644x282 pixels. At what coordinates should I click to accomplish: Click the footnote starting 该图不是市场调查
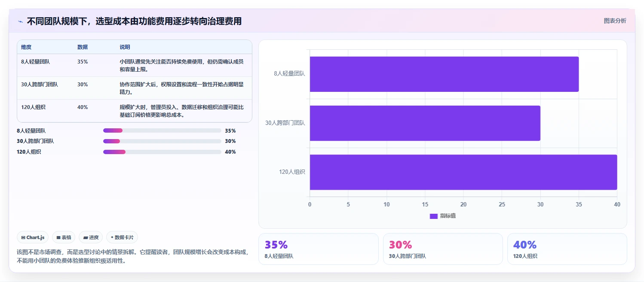(x=132, y=256)
